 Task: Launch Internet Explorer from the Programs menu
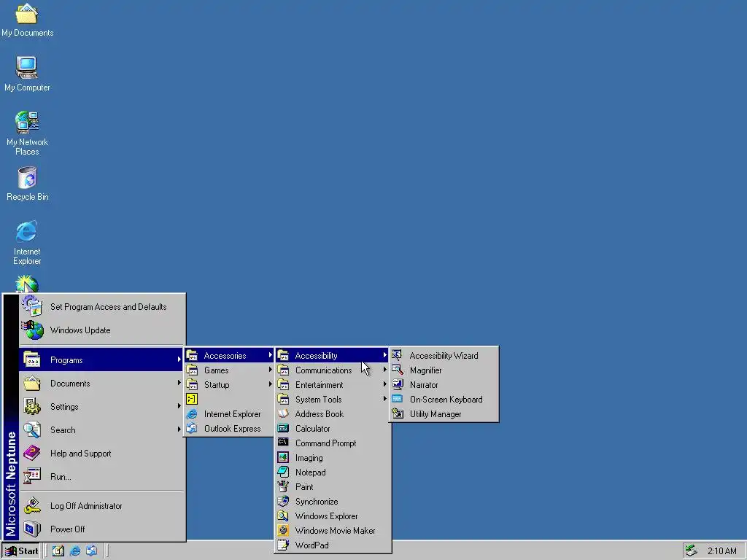click(x=229, y=414)
